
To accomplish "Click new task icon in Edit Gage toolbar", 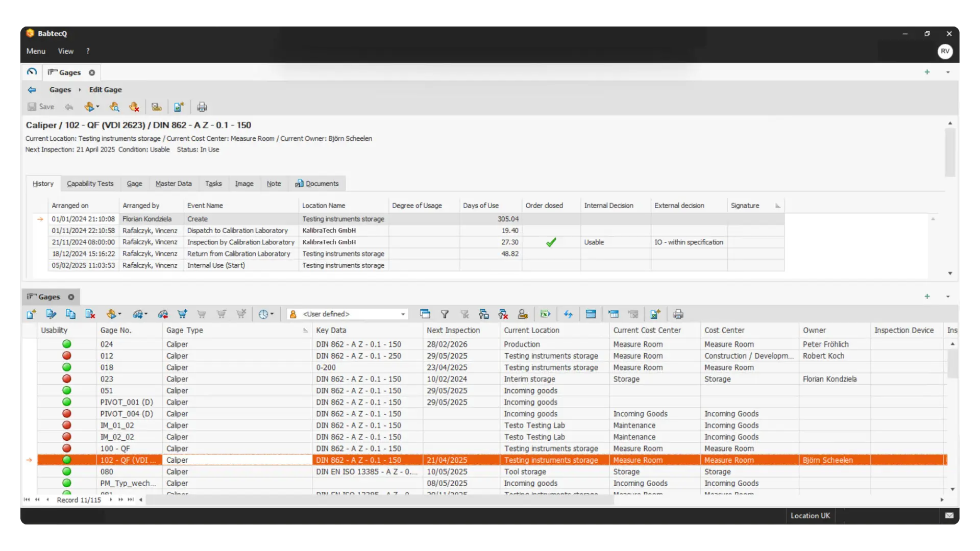I will (179, 107).
